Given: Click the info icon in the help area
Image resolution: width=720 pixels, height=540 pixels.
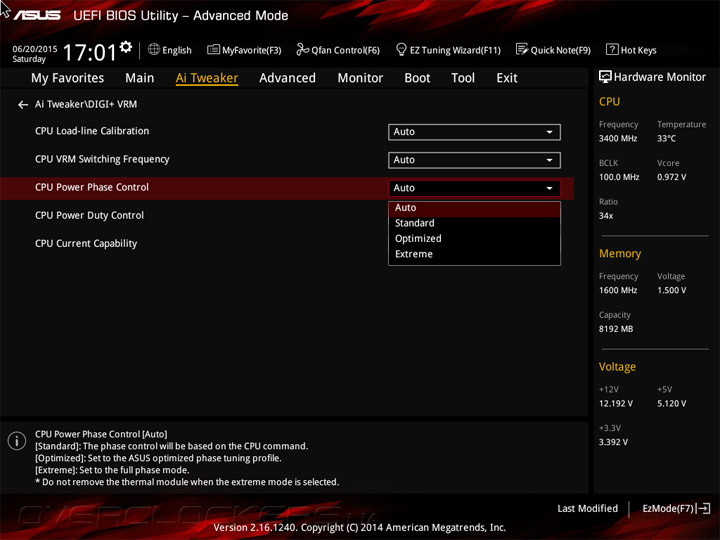Looking at the screenshot, I should pyautogui.click(x=17, y=441).
